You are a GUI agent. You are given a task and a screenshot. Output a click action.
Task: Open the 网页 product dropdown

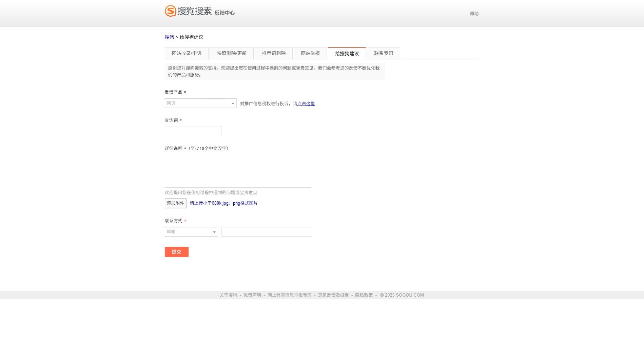197,103
